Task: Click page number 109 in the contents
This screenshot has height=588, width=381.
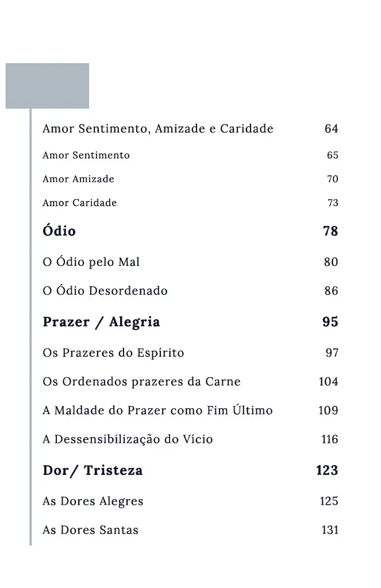Action: tap(328, 411)
